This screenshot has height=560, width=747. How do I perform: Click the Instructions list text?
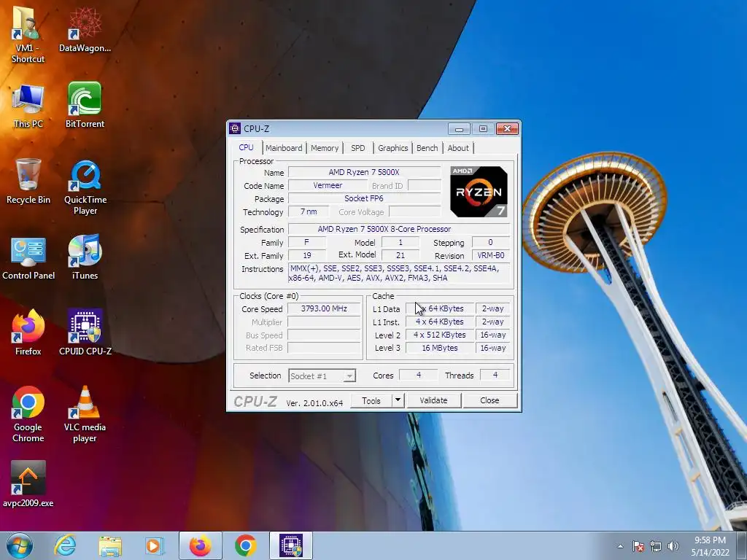(x=399, y=273)
